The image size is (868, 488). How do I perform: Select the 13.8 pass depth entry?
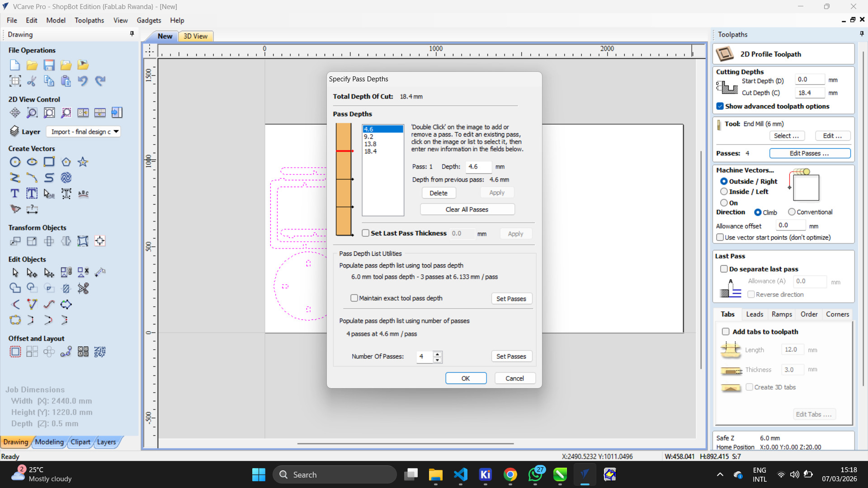point(370,144)
